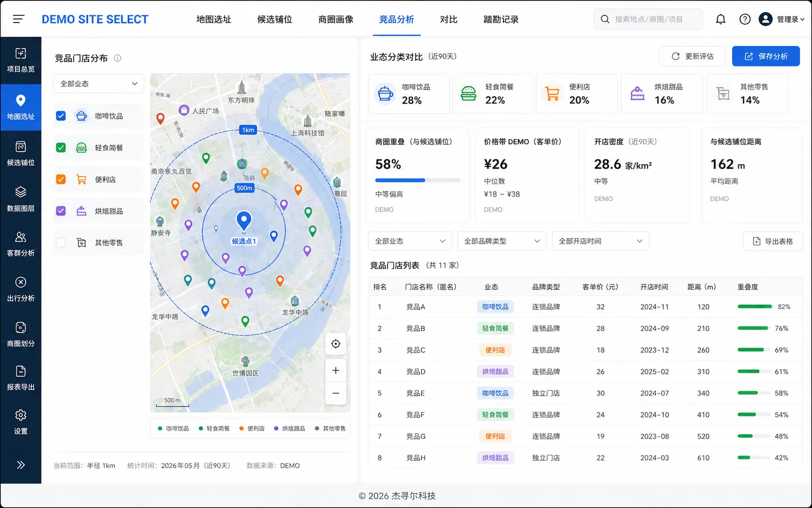Click 竞品A 82% overlap bar
812x508 pixels.
755,307
